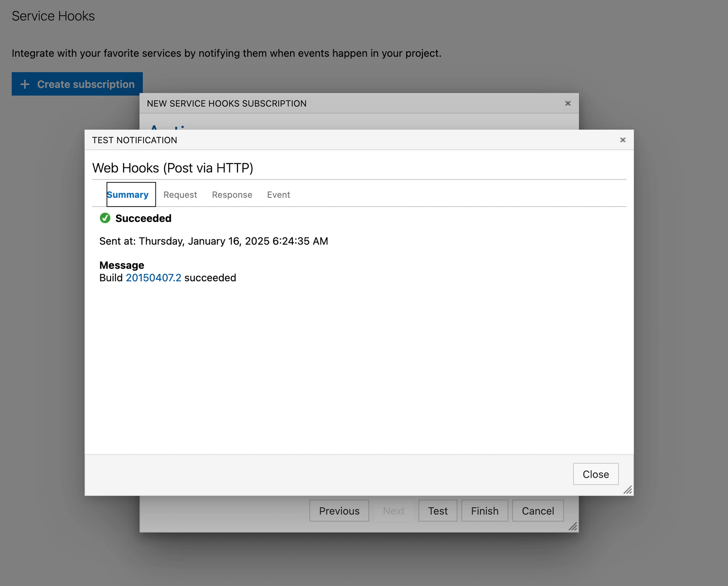Click the Test Notification dialog resize grip
The height and width of the screenshot is (586, 728).
tap(627, 490)
